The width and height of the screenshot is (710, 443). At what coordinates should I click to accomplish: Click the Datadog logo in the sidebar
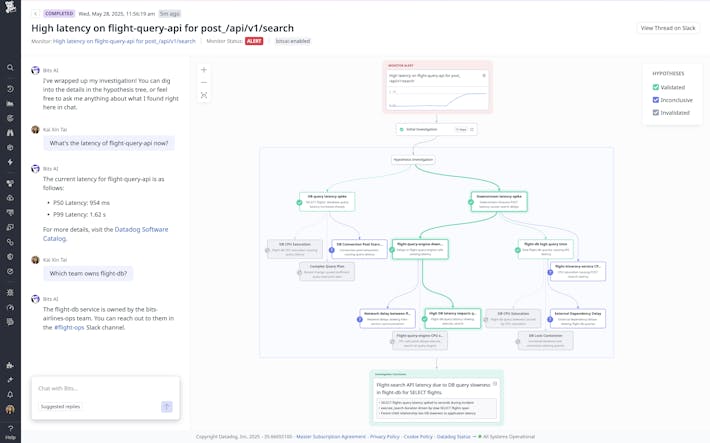tap(10, 8)
